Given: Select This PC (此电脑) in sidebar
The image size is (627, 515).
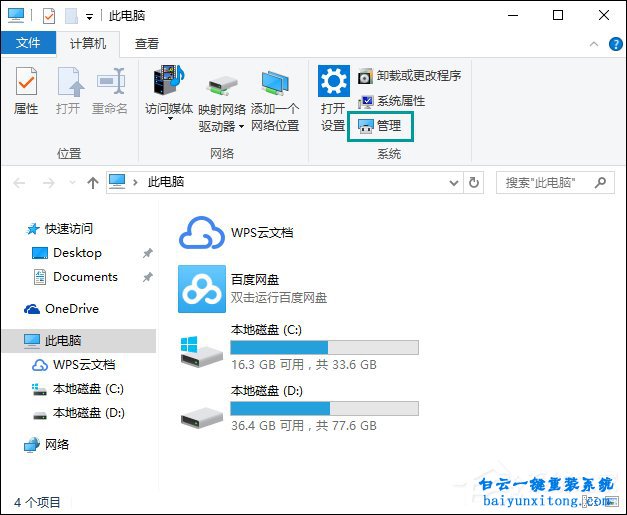Looking at the screenshot, I should (79, 341).
